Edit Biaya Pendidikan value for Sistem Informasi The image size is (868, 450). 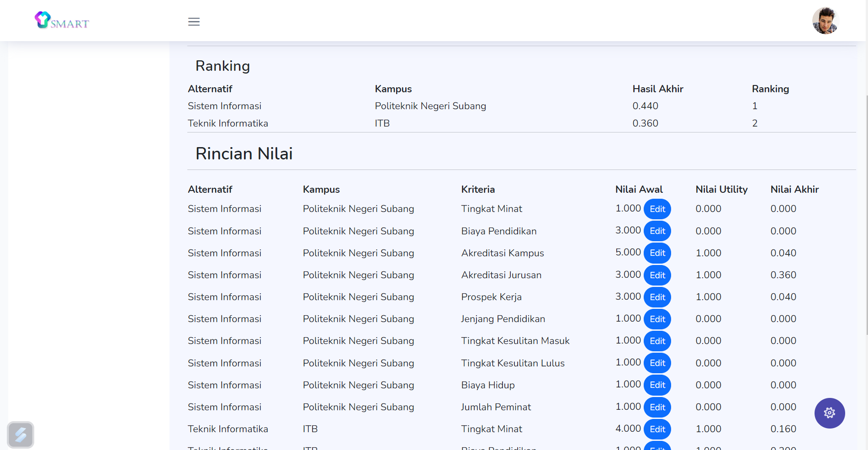coord(657,231)
